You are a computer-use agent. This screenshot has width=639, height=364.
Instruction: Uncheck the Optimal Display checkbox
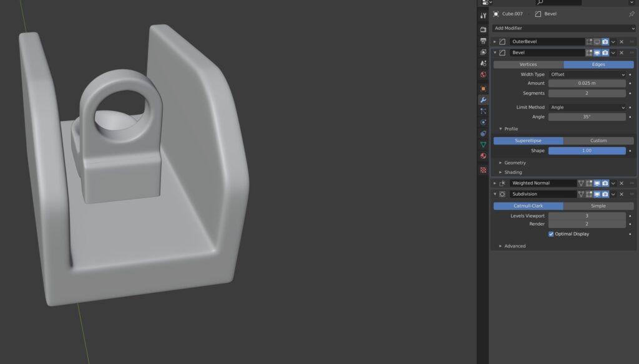[551, 234]
